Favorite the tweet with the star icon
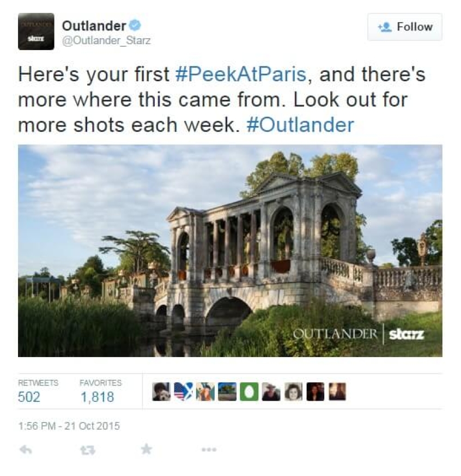This screenshot has height=476, width=461. point(147,449)
